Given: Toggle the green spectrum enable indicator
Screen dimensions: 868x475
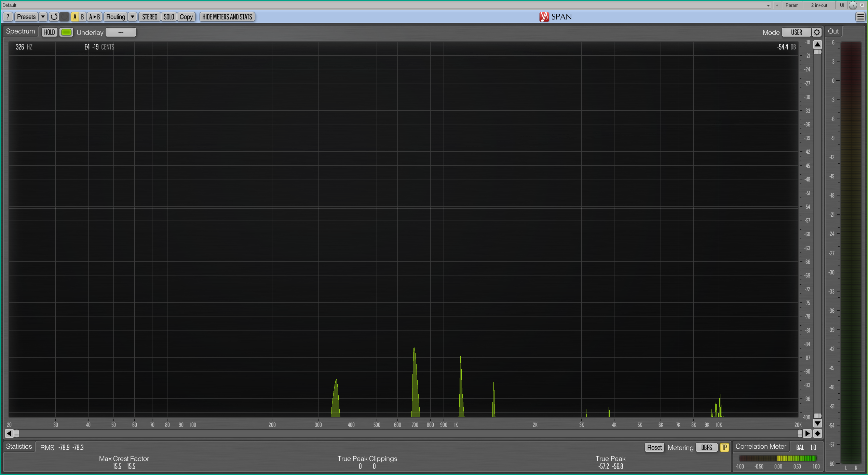Looking at the screenshot, I should (x=66, y=32).
